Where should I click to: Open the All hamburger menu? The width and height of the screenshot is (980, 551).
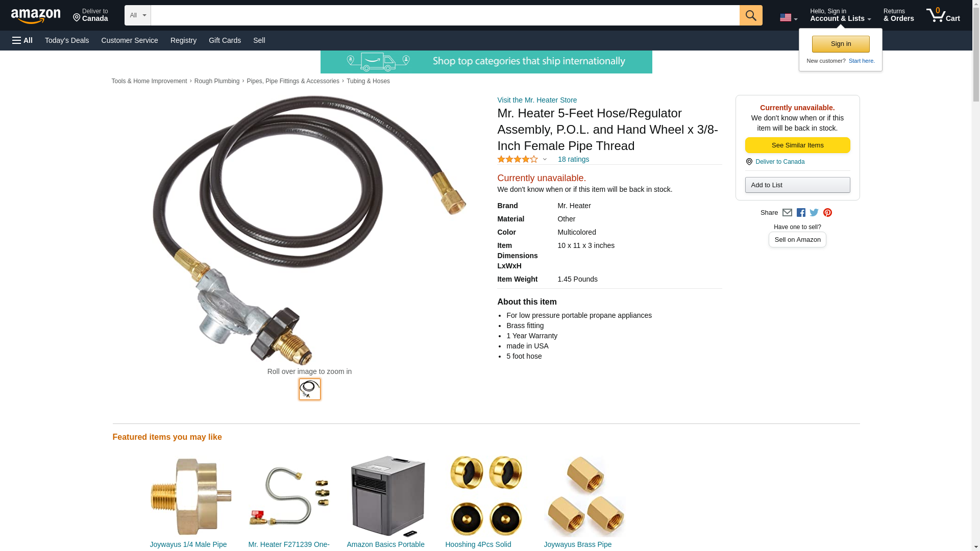[x=22, y=40]
